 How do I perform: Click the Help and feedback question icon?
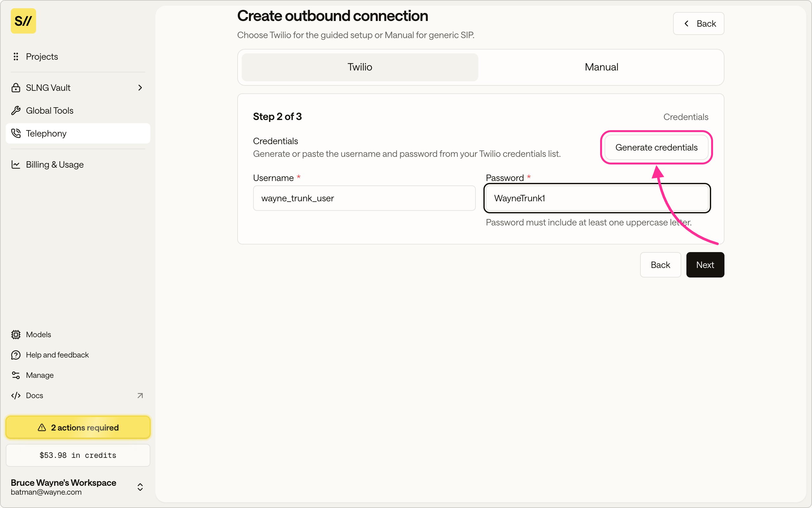pyautogui.click(x=16, y=355)
